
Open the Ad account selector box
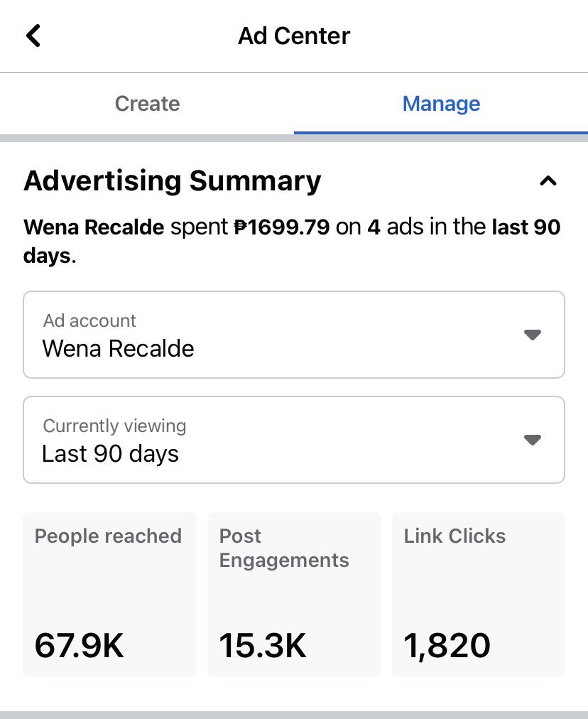coord(294,335)
